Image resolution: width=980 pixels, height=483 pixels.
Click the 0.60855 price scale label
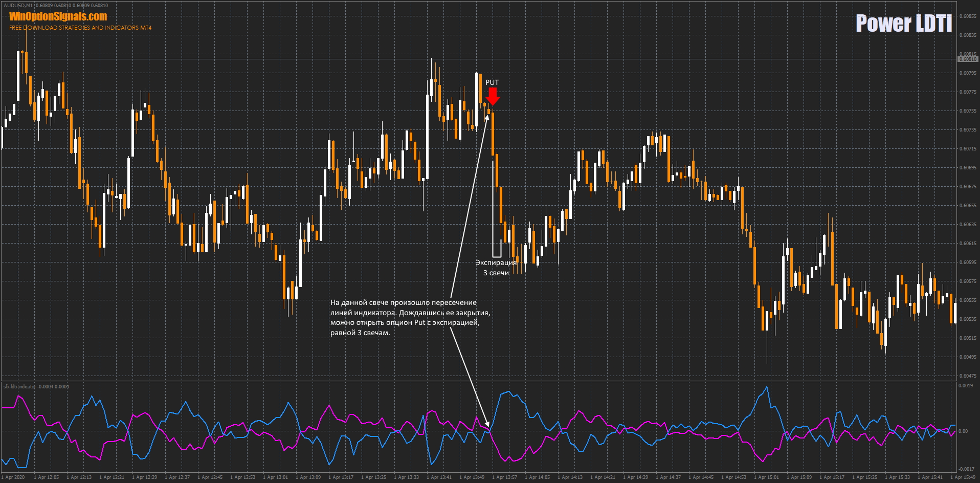[x=967, y=16]
